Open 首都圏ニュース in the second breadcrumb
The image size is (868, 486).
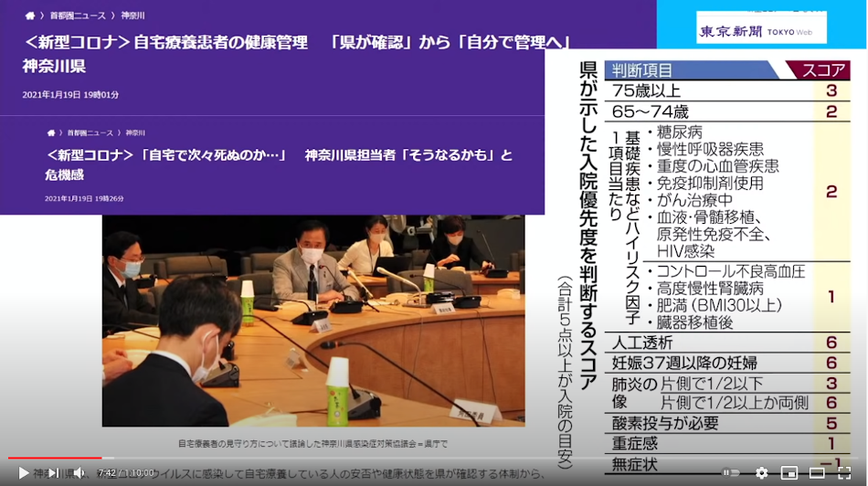(x=90, y=132)
